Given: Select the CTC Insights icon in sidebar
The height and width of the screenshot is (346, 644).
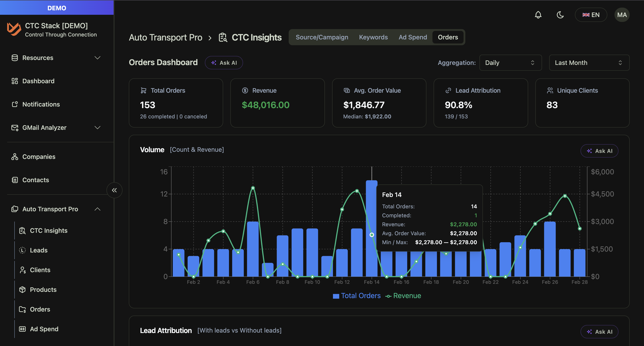Looking at the screenshot, I should 22,231.
